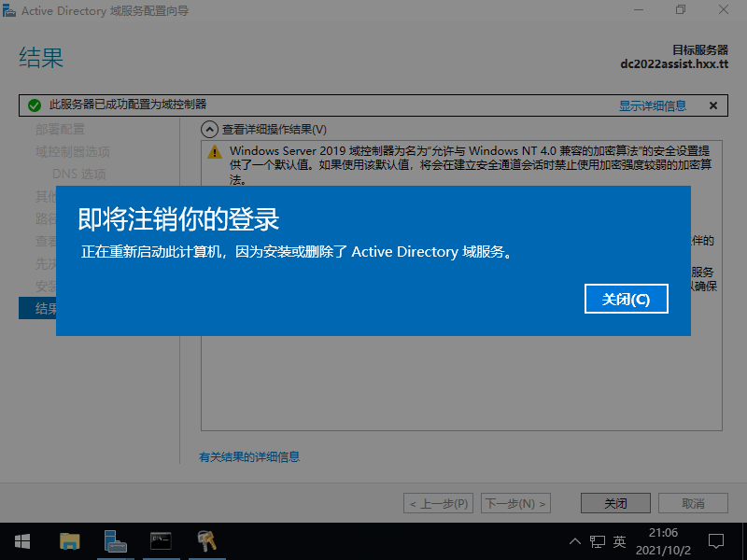Click the 上一步(P) button
This screenshot has width=747, height=560.
point(438,503)
